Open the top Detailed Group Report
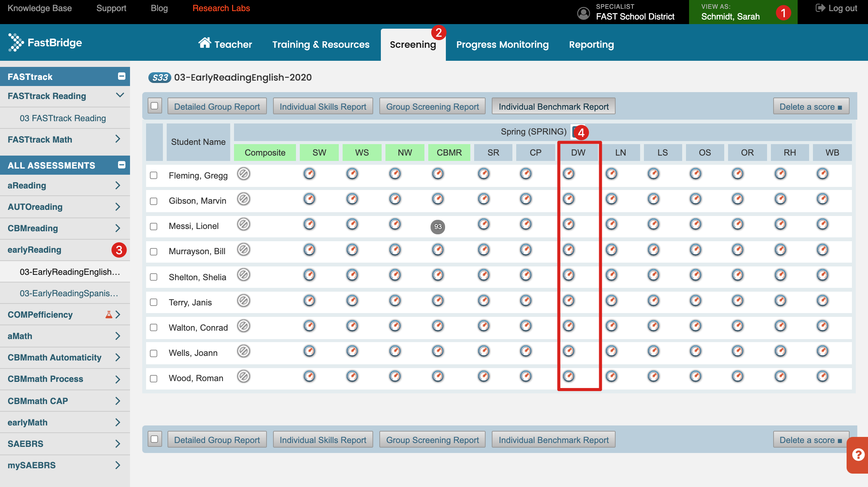868x487 pixels. coord(217,106)
